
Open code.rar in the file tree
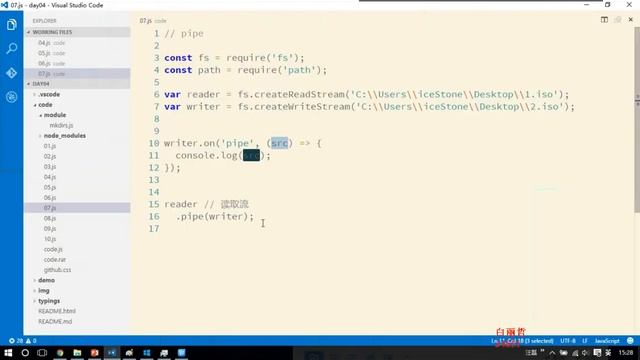(77, 260)
